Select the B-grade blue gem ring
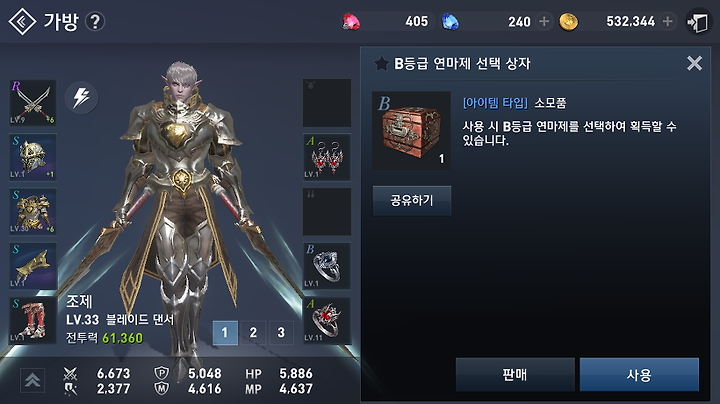 click(327, 266)
